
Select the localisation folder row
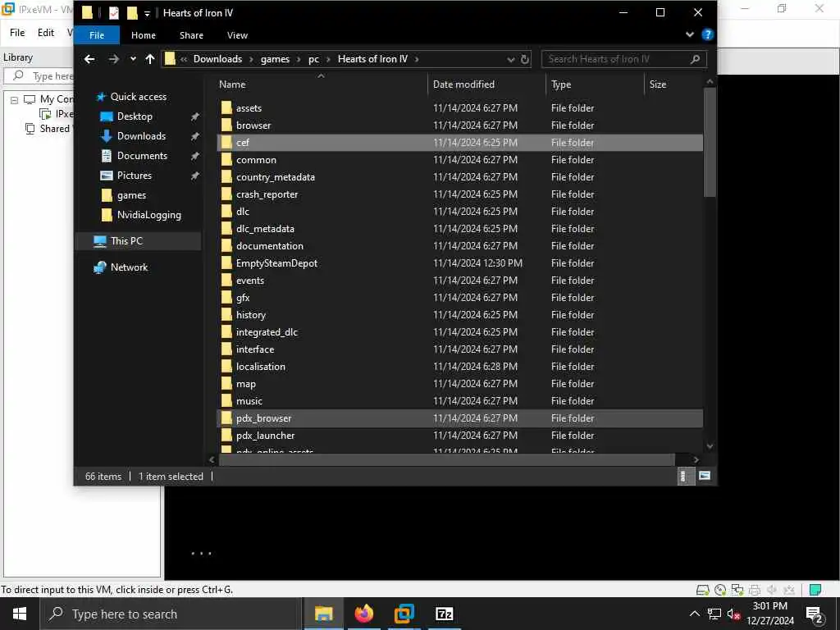point(459,367)
